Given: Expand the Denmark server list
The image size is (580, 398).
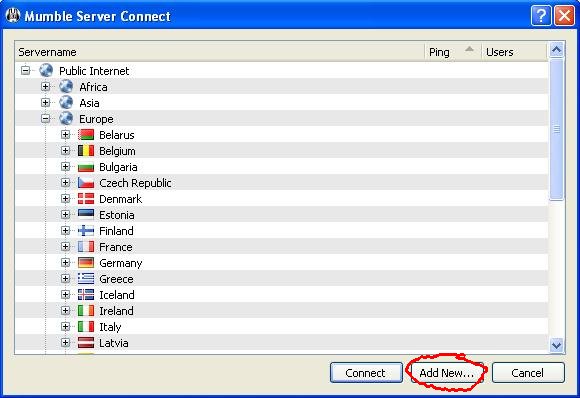Looking at the screenshot, I should tap(65, 199).
